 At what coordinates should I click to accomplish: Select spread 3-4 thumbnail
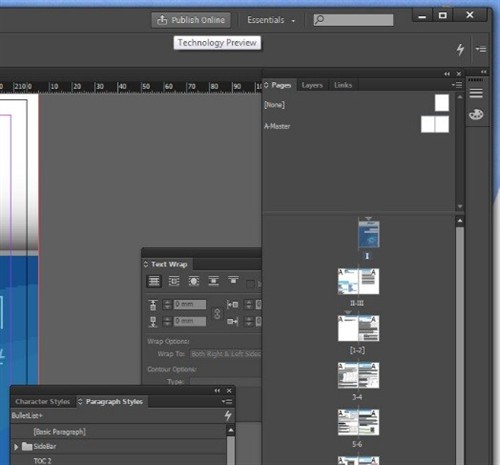[x=358, y=376]
